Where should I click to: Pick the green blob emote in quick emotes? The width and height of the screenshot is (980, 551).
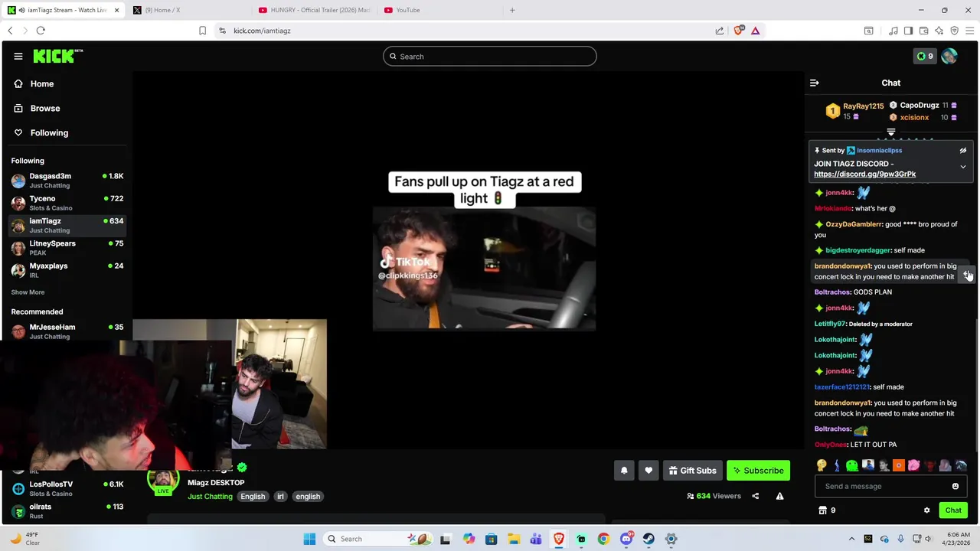[852, 465]
